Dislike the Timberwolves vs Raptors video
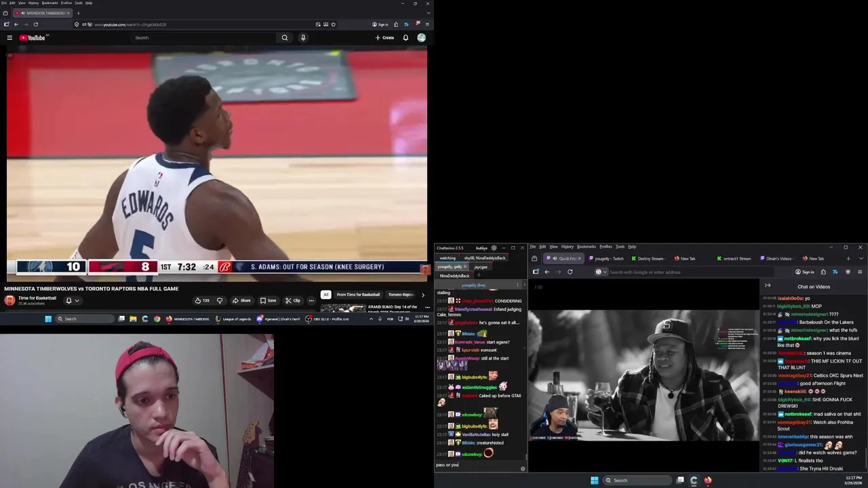Viewport: 868px width, 488px height. tap(219, 300)
